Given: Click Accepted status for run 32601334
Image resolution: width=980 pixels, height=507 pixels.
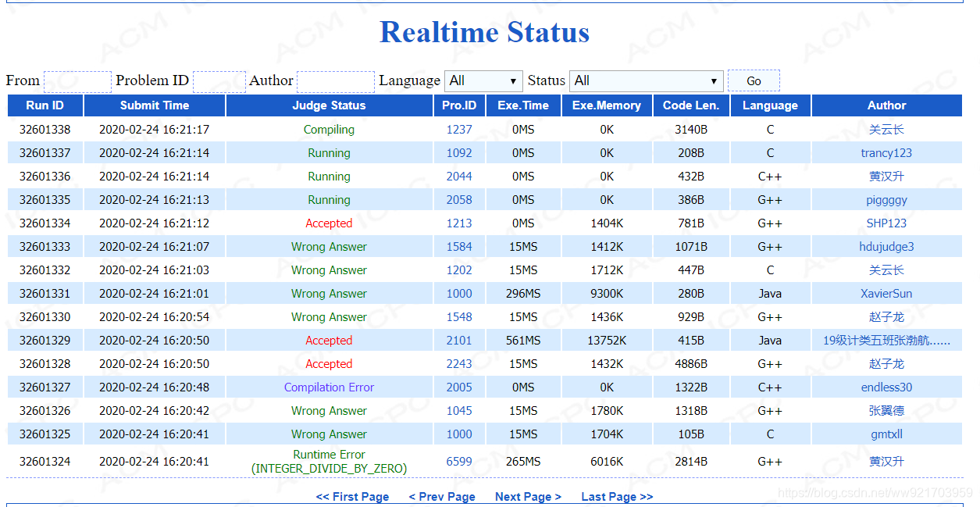Looking at the screenshot, I should pos(329,223).
